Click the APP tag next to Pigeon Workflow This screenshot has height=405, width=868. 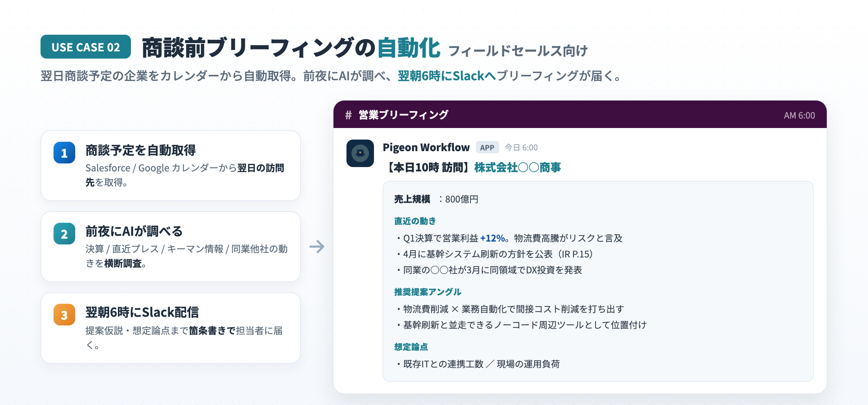pos(487,148)
